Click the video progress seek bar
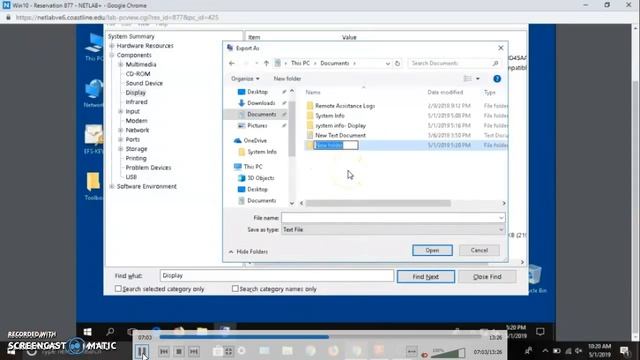640x360 pixels. [321, 337]
